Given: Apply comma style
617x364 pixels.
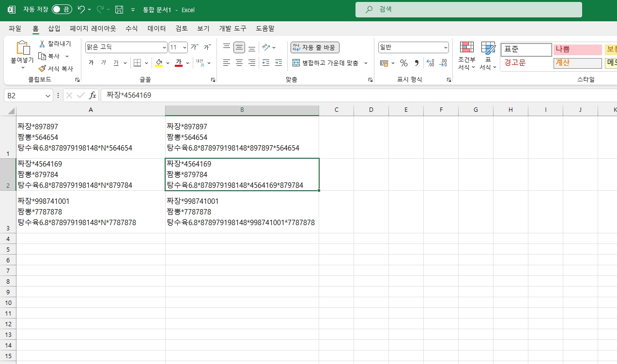Looking at the screenshot, I should pos(416,63).
